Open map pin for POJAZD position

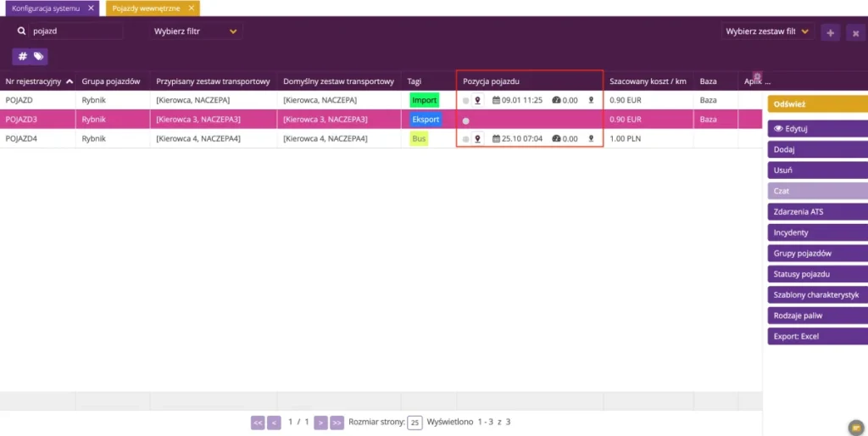[x=478, y=100]
